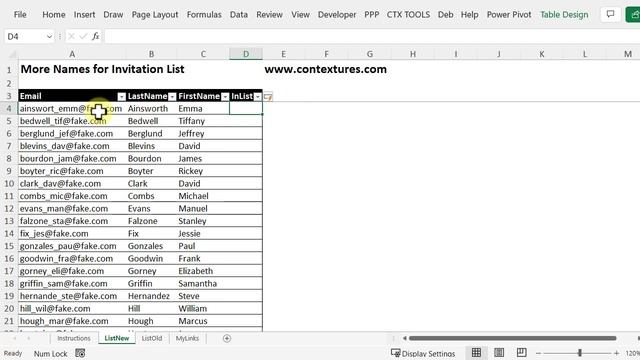The height and width of the screenshot is (360, 640).
Task: Select the ListNew sheet tab
Action: [x=117, y=338]
